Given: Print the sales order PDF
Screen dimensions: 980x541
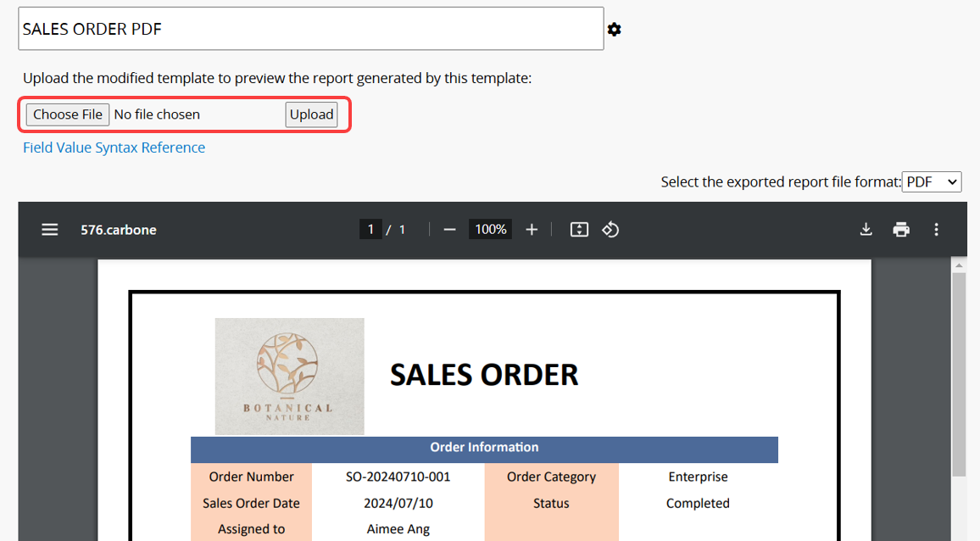Looking at the screenshot, I should pyautogui.click(x=901, y=230).
